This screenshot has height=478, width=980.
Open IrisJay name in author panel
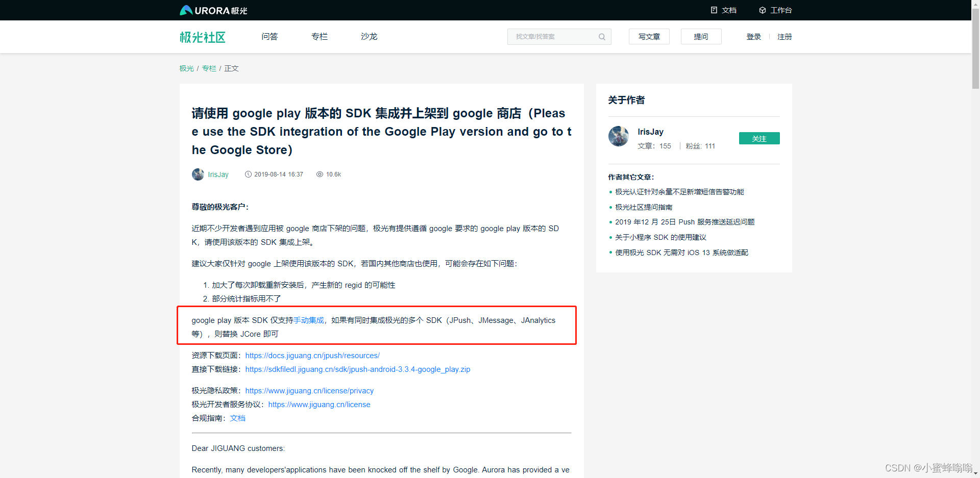coord(650,132)
